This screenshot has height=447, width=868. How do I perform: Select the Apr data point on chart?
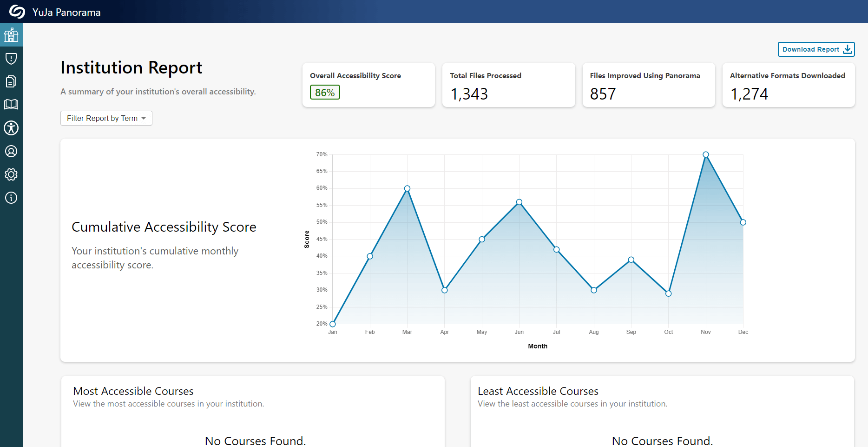pos(445,290)
